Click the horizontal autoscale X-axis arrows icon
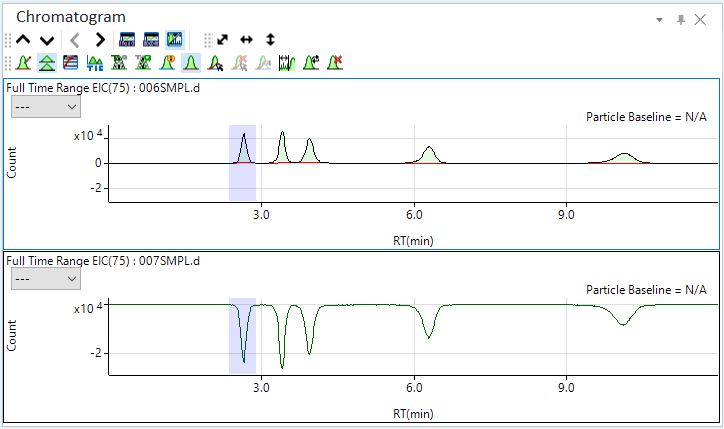The width and height of the screenshot is (724, 429). click(x=247, y=40)
